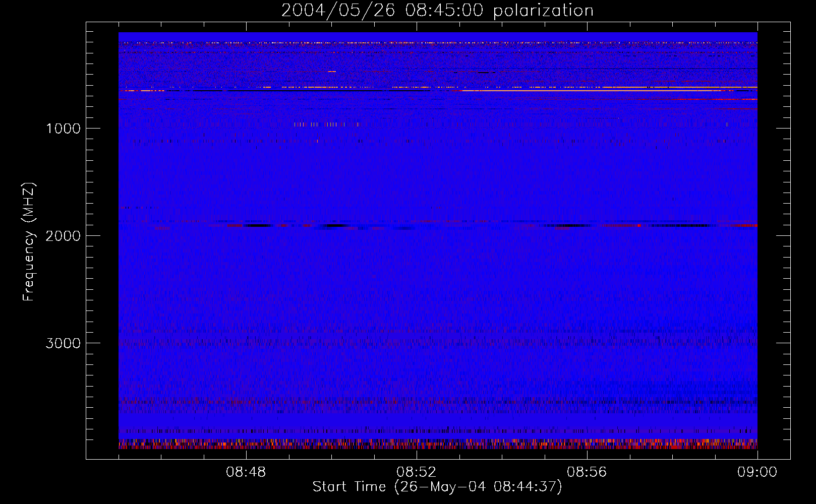Click the dark streak near 2000 MHz at 08:50

[338, 226]
